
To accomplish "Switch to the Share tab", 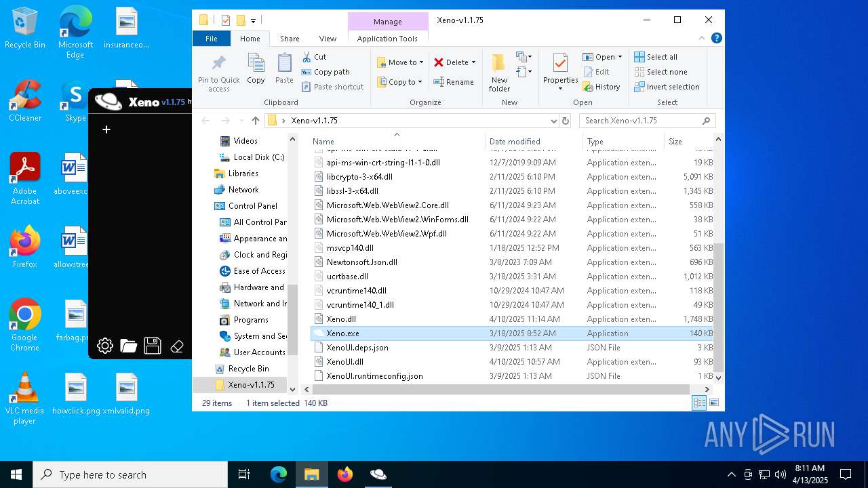I will pos(290,39).
